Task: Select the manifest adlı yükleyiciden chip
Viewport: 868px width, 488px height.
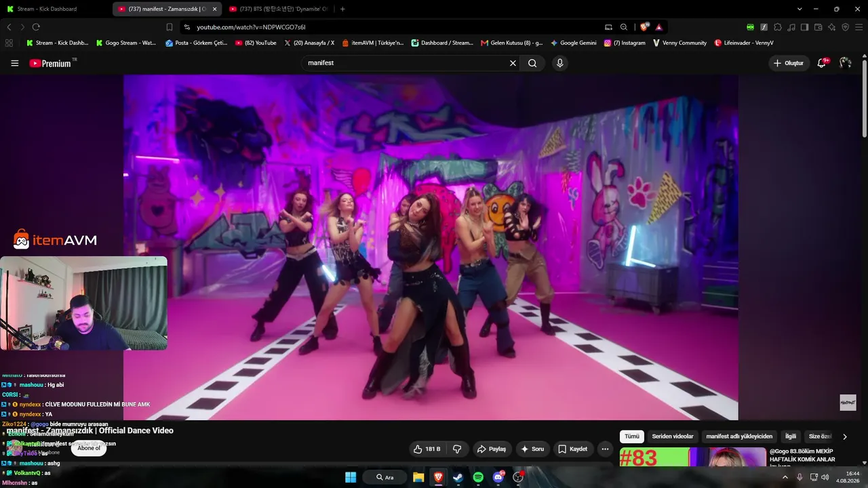Action: click(x=739, y=436)
